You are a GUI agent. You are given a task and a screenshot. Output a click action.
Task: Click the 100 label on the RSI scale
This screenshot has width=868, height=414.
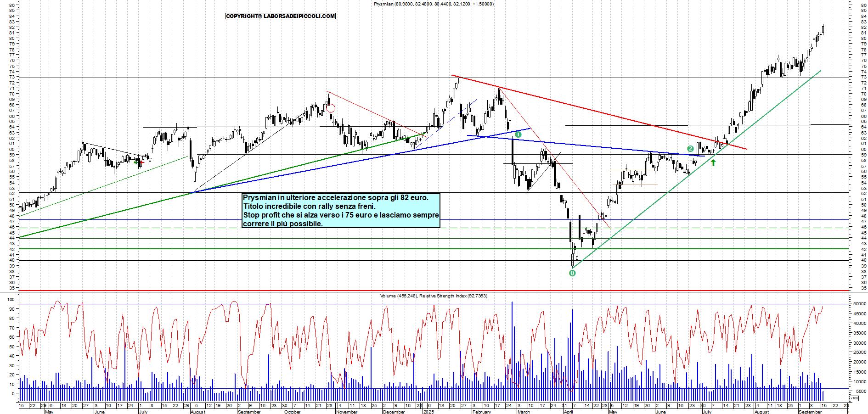[x=12, y=299]
